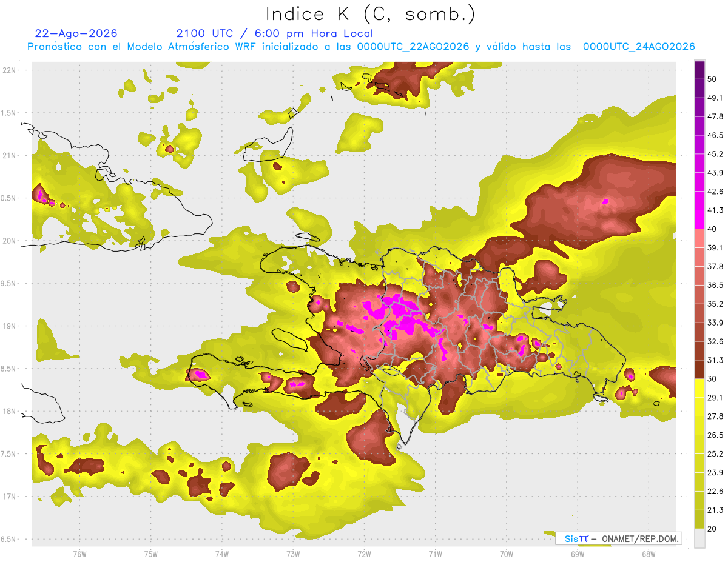
Task: Click the valid-until time '0000UTC_24AGO2026'
Action: [639, 47]
